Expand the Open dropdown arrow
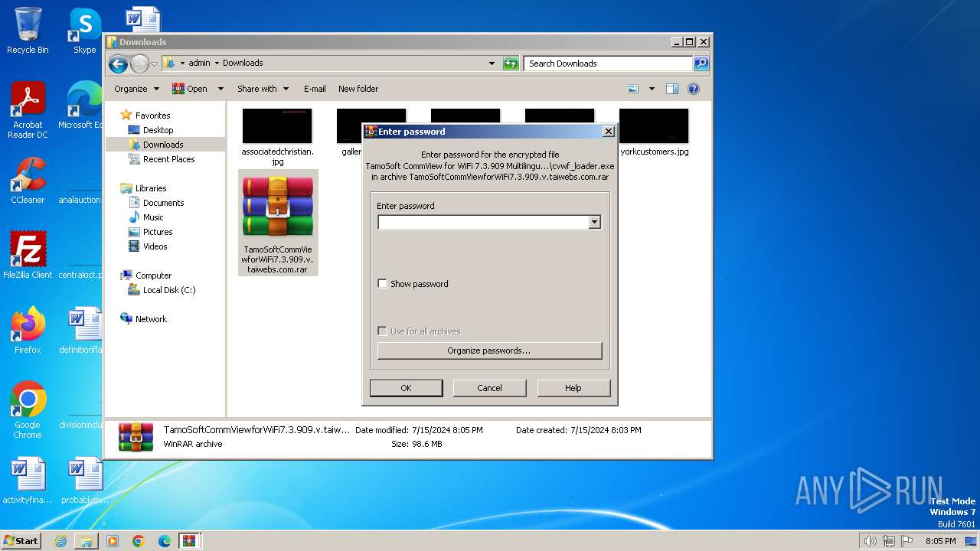 [x=220, y=89]
